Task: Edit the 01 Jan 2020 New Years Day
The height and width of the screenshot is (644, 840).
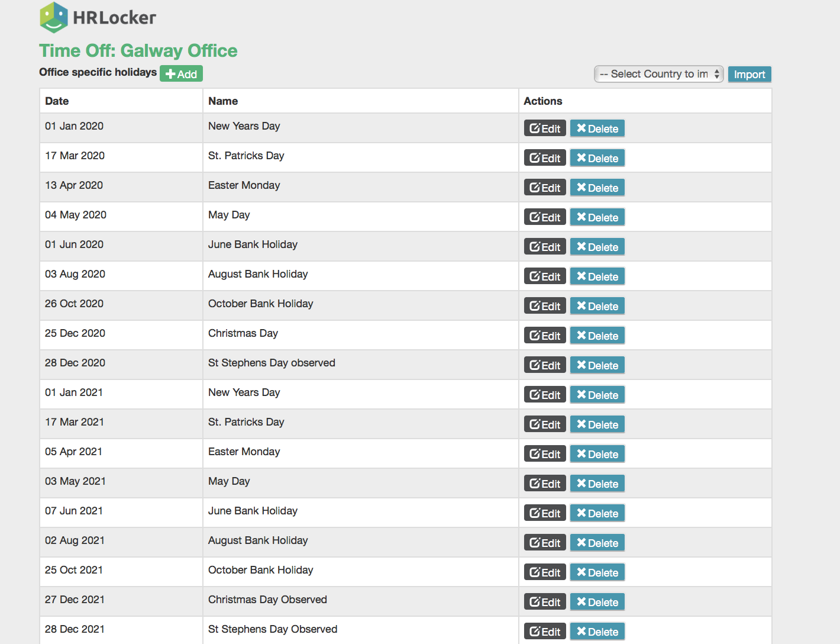Action: point(545,128)
